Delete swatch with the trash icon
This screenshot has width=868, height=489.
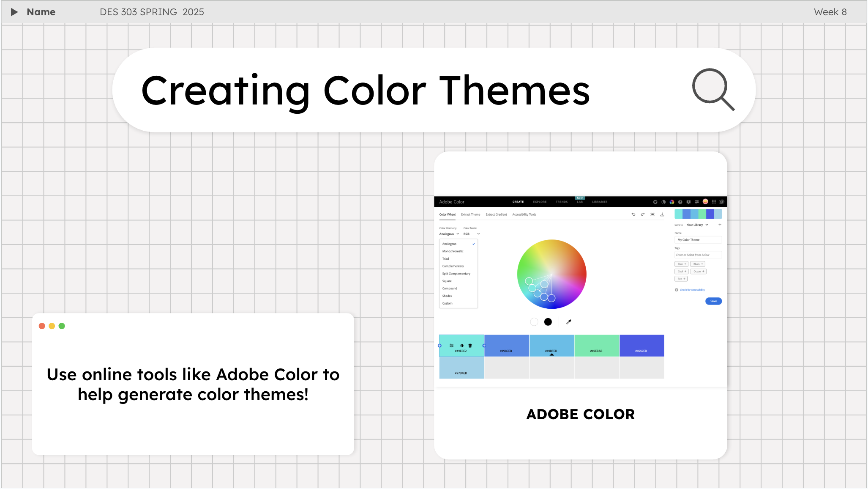point(470,346)
